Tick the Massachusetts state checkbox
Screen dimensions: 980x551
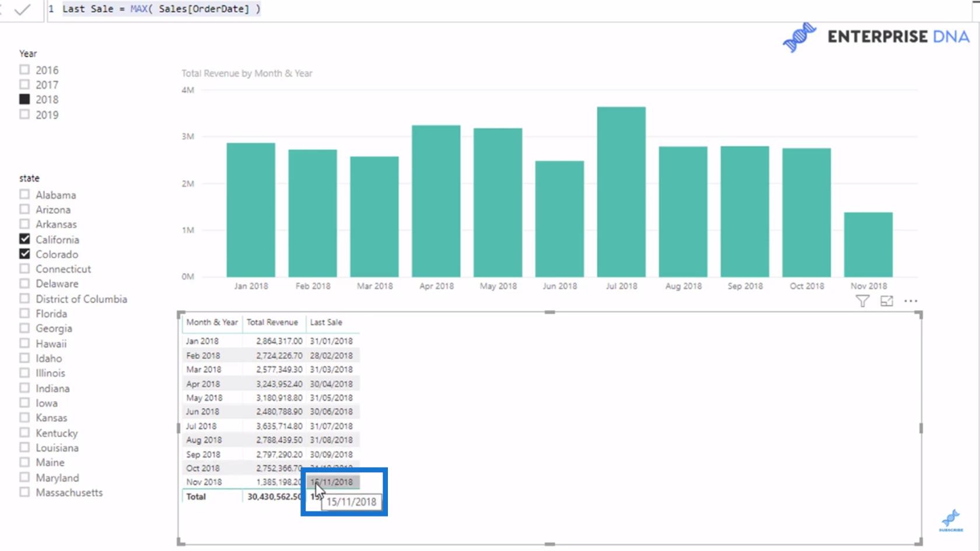24,492
